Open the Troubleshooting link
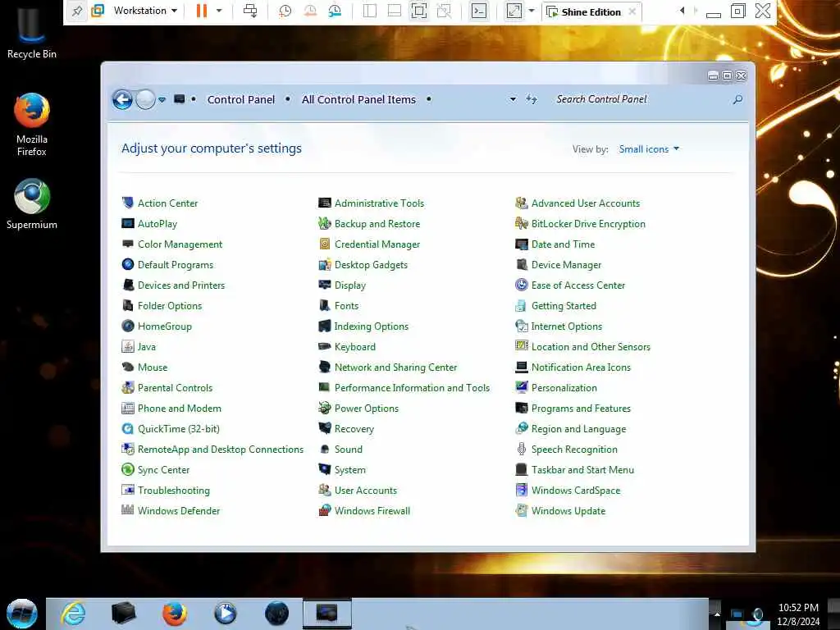840x630 pixels. [174, 491]
